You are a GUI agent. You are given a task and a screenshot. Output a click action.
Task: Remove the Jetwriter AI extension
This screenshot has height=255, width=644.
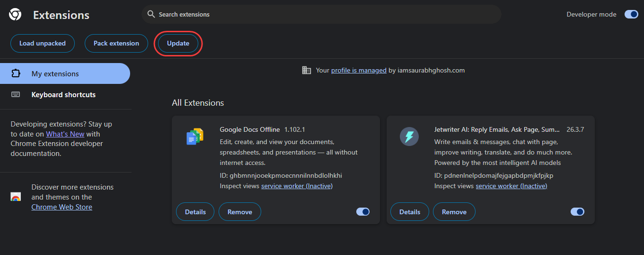(x=454, y=212)
